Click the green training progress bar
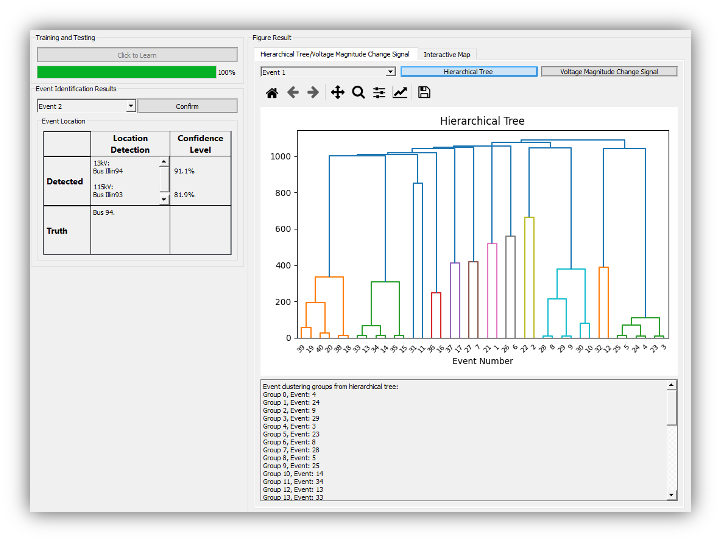Image resolution: width=722 pixels, height=542 pixels. pos(126,72)
